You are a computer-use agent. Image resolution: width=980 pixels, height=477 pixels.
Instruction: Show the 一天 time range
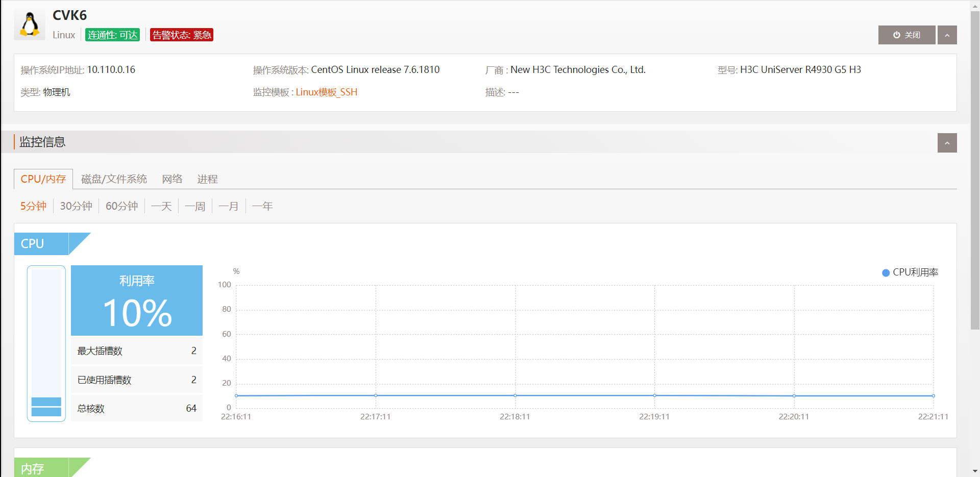(161, 206)
